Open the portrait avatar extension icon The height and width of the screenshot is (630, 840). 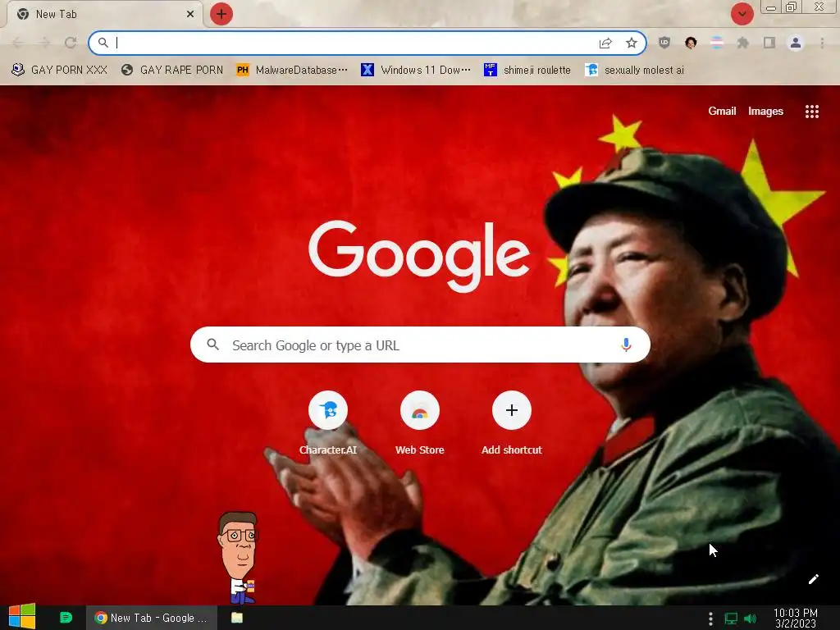pyautogui.click(x=691, y=43)
